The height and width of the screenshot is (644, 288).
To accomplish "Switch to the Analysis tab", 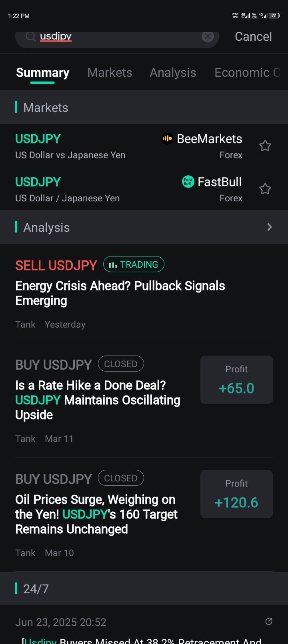I will click(173, 73).
